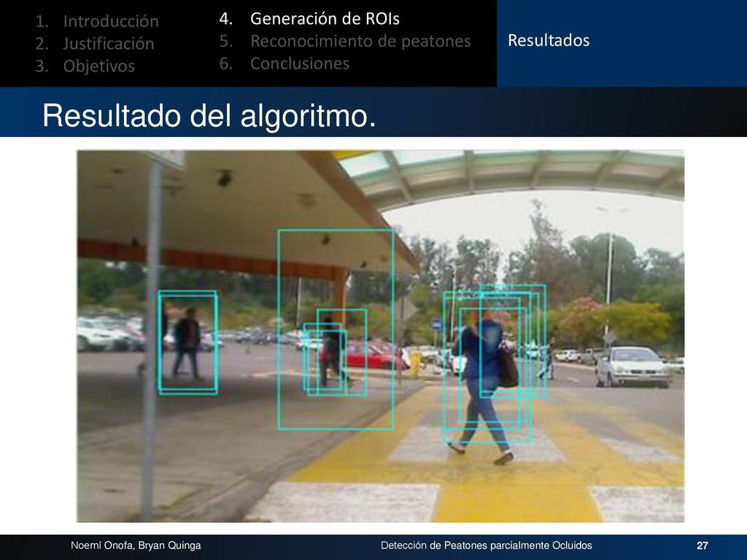Click authors Noemí Onofa, Bryan Quinga

pos(136,545)
